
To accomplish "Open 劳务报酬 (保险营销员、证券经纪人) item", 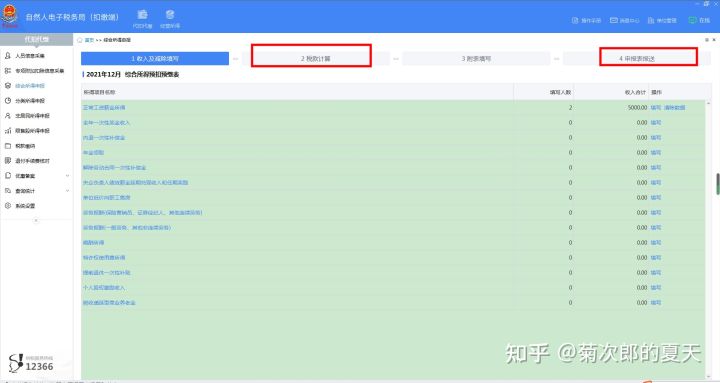I will click(142, 213).
